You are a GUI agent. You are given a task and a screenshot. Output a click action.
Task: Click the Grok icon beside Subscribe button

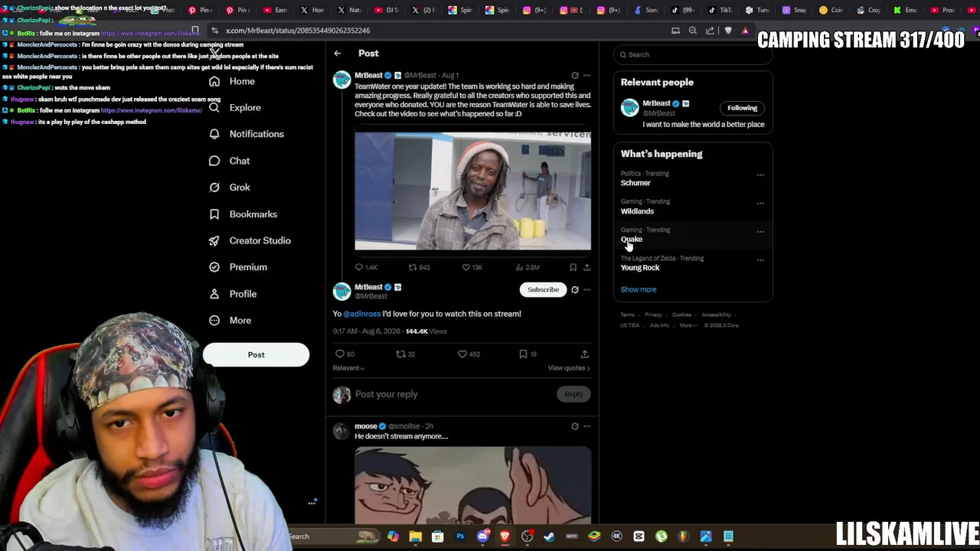point(575,290)
